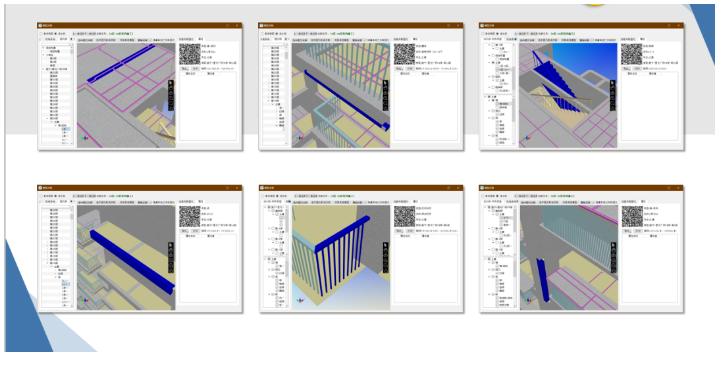Screen dimensions: 722x368
Task: Collapse topmost tree node in thin blue strip window
Action: click(44, 48)
